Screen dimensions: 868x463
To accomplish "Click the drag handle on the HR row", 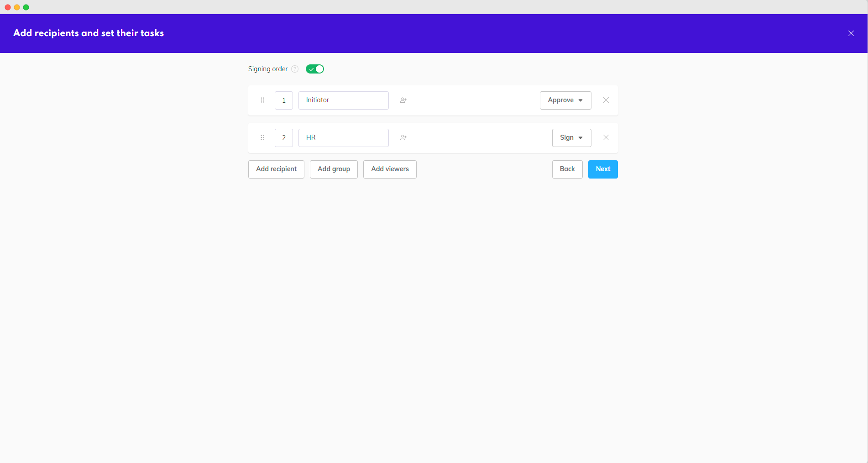I will [262, 137].
